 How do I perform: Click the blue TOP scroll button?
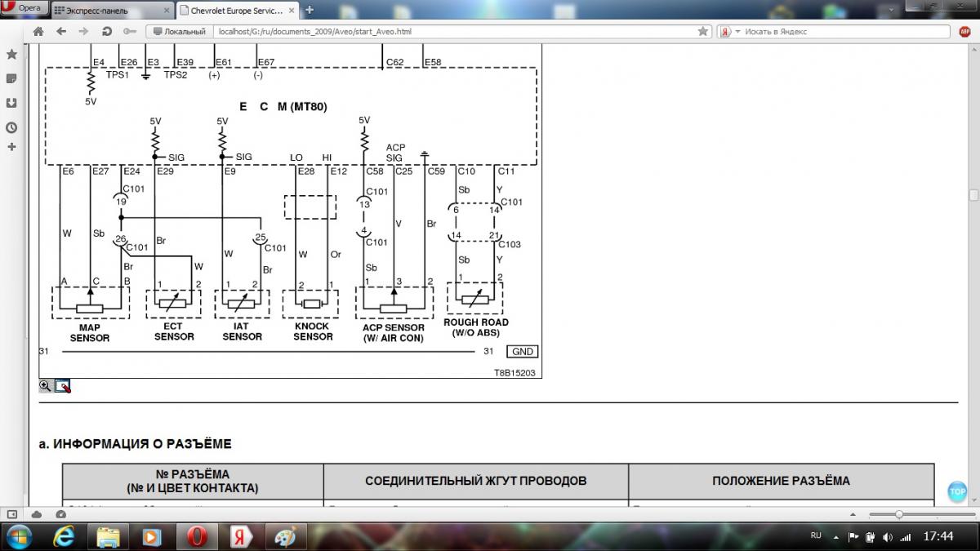(957, 492)
